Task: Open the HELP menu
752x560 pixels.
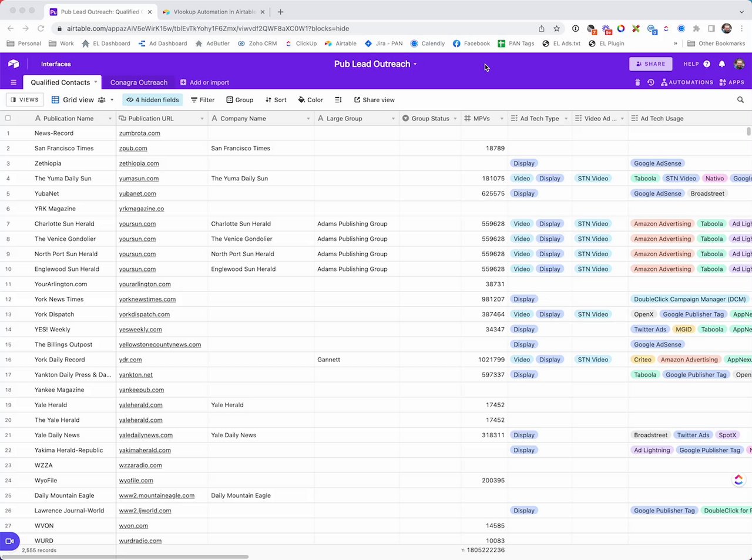Action: pos(697,64)
